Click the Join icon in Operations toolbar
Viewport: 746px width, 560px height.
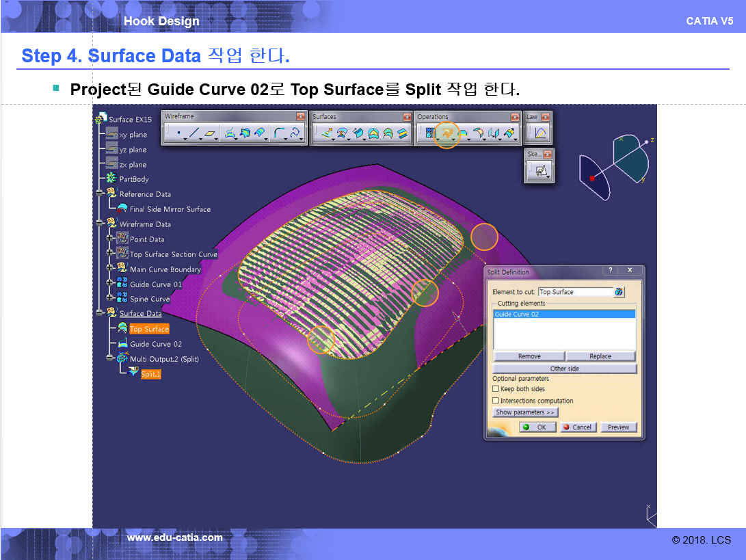tap(429, 134)
